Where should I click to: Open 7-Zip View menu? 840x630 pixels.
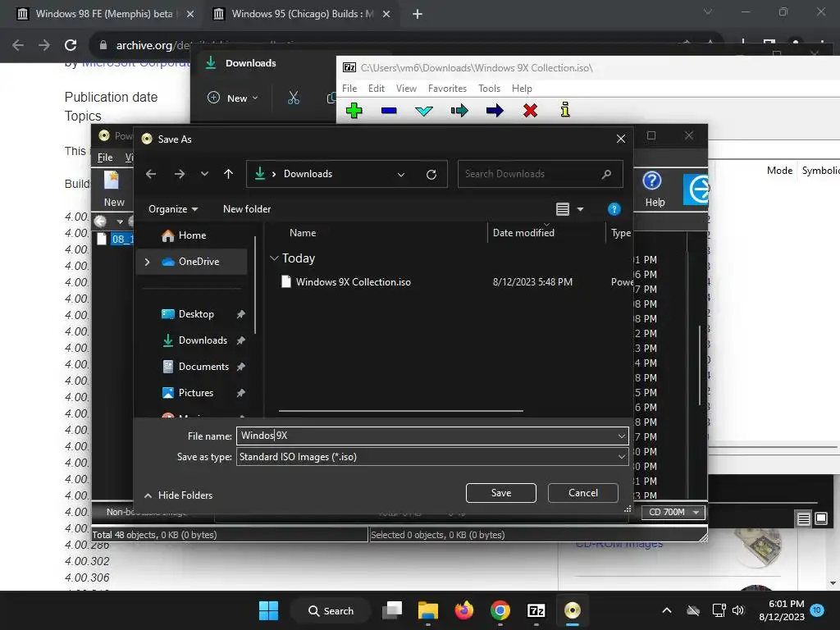tap(406, 89)
